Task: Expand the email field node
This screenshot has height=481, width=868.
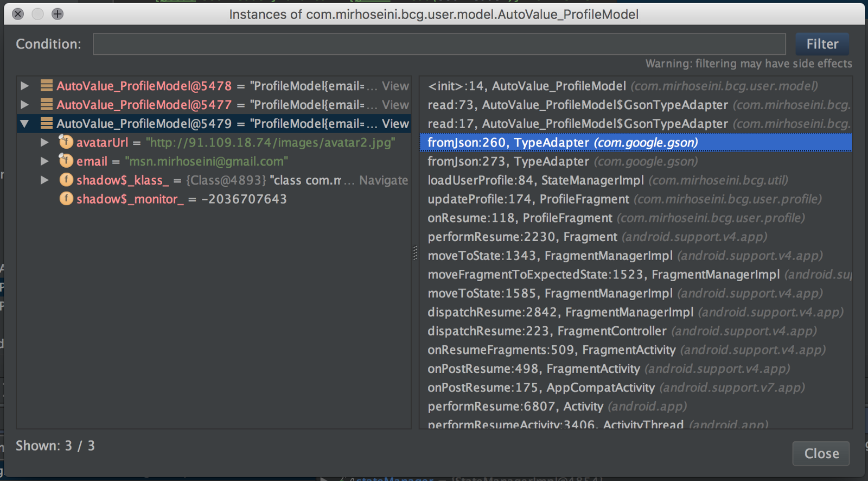Action: (44, 161)
